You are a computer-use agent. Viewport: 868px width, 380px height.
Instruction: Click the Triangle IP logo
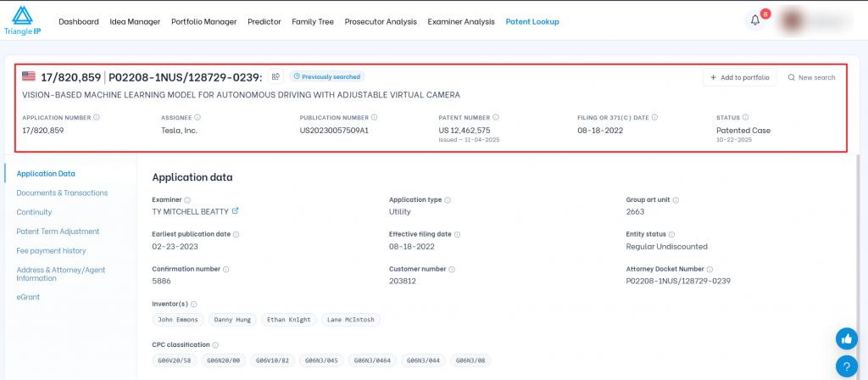tap(22, 20)
